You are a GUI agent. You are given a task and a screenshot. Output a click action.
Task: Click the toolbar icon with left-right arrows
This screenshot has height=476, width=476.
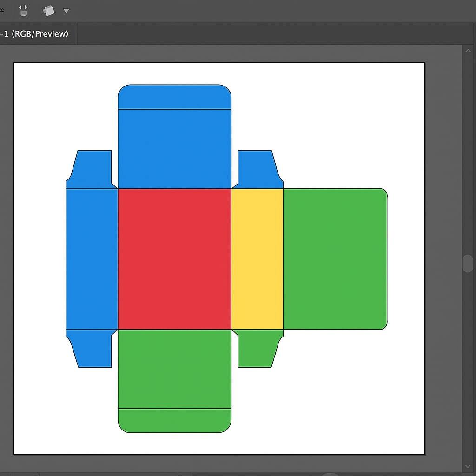(23, 10)
